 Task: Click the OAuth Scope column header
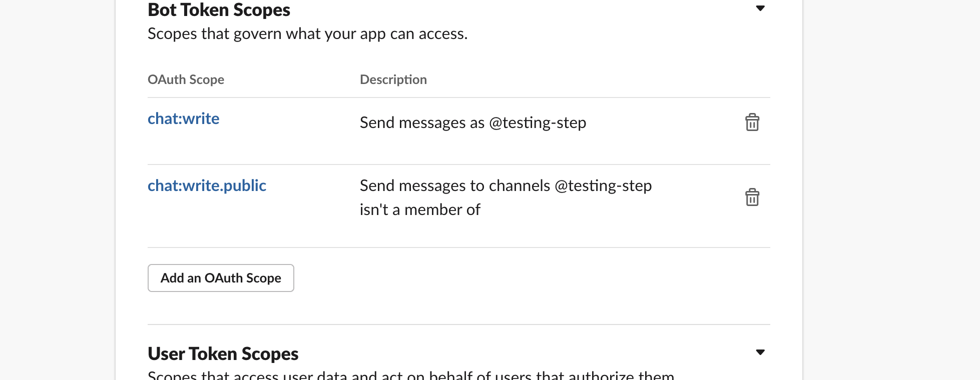186,79
